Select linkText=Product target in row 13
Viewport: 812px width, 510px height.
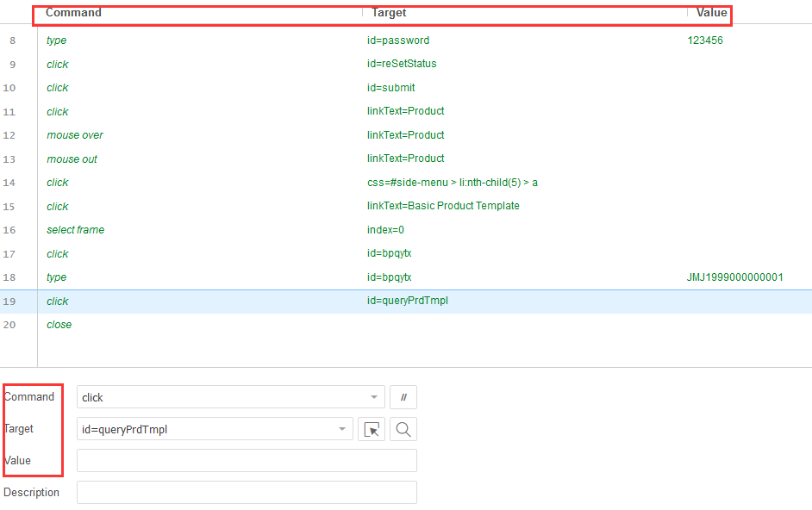click(405, 159)
